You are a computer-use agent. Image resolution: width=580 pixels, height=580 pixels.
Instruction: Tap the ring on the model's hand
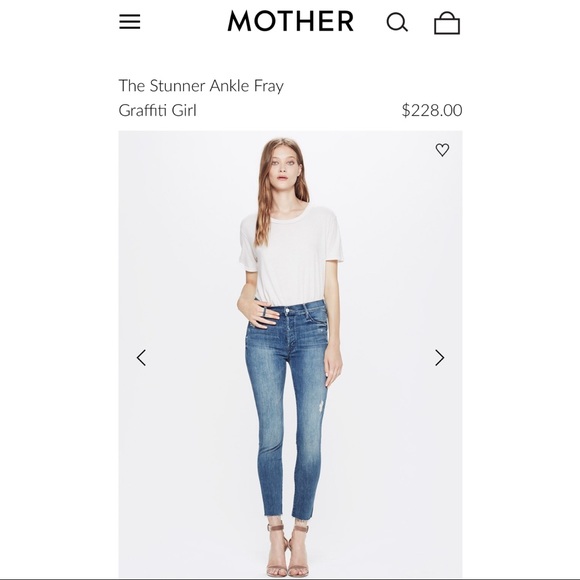point(265,312)
